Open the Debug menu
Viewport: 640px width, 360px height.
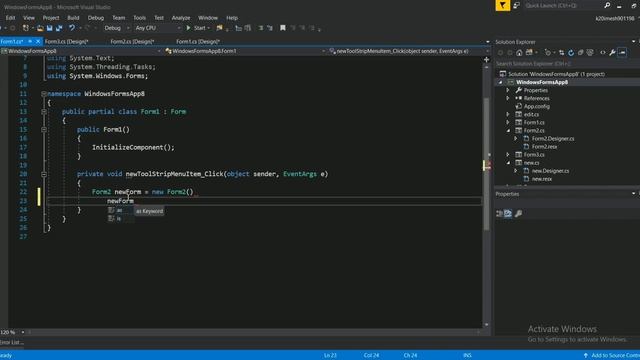(96, 18)
